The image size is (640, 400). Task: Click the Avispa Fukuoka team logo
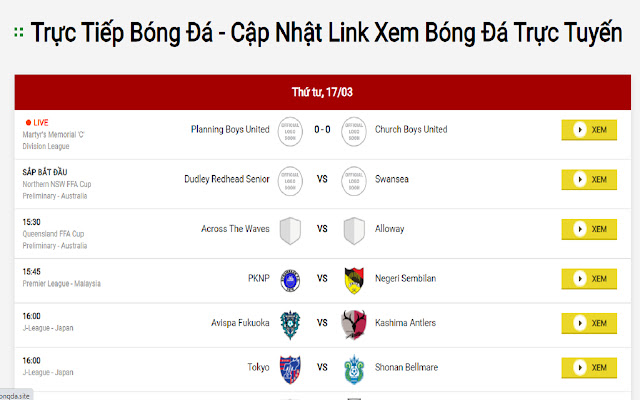(x=290, y=324)
